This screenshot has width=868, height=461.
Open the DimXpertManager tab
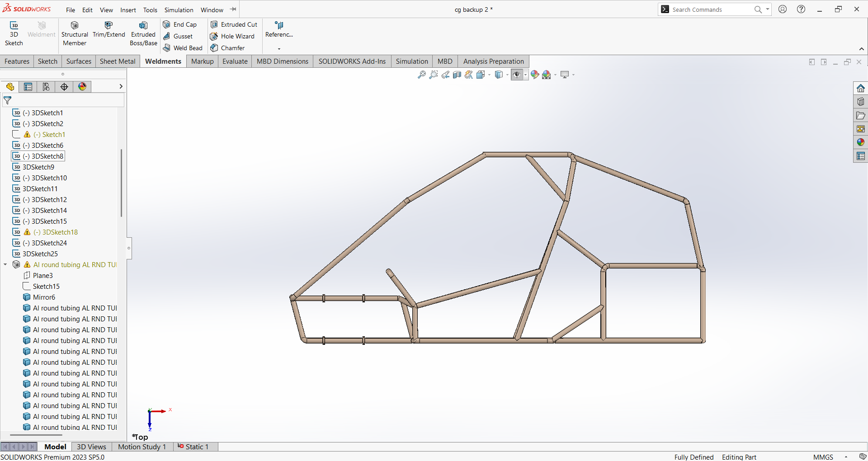(64, 87)
